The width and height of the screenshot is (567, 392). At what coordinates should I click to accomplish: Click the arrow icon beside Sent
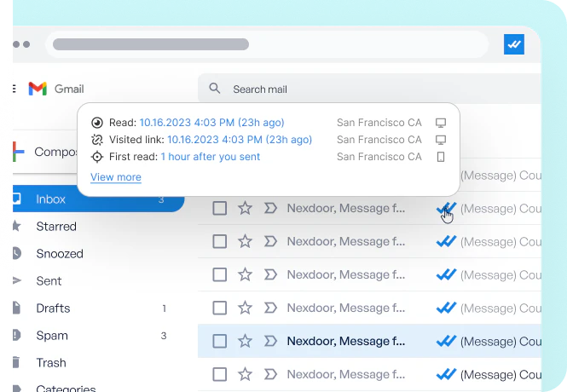[17, 280]
